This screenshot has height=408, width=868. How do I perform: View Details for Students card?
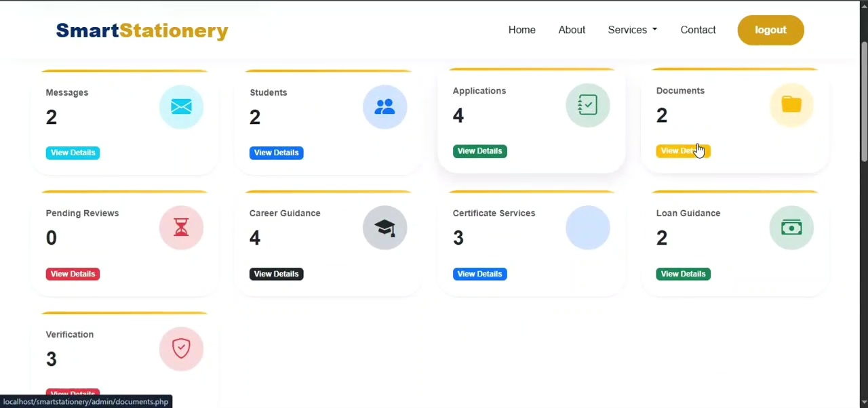[x=276, y=152]
